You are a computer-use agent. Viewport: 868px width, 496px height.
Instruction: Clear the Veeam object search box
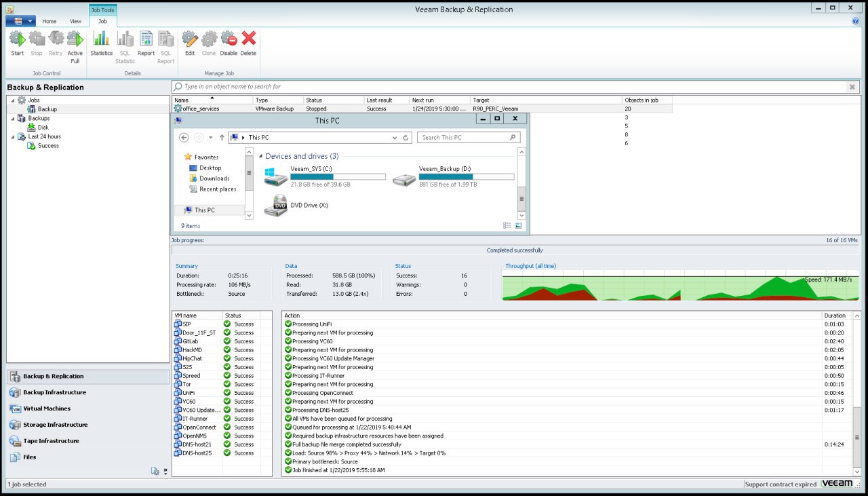[x=852, y=87]
